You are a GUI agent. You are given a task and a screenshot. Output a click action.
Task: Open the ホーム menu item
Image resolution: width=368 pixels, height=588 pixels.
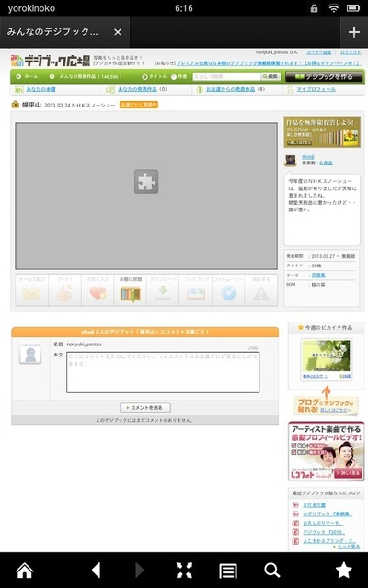[x=27, y=76]
